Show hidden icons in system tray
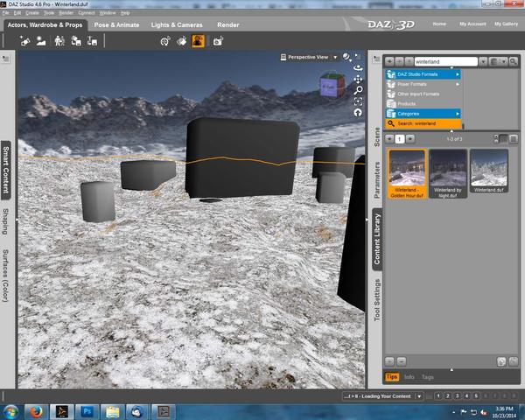Image resolution: width=525 pixels, height=420 pixels. point(453,412)
